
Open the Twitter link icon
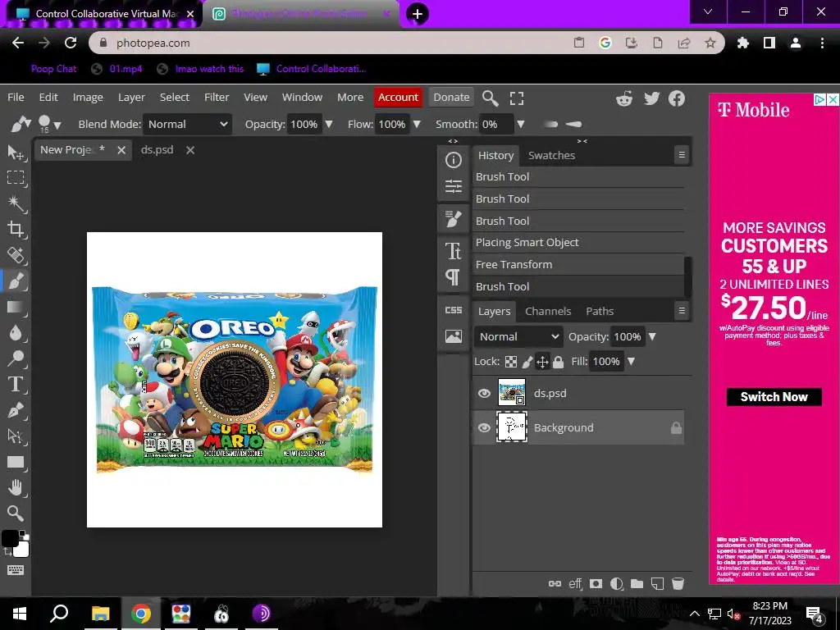point(651,98)
